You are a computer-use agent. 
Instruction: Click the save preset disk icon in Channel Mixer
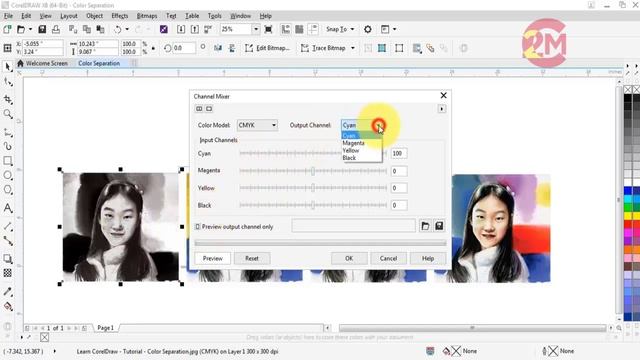coord(439,226)
